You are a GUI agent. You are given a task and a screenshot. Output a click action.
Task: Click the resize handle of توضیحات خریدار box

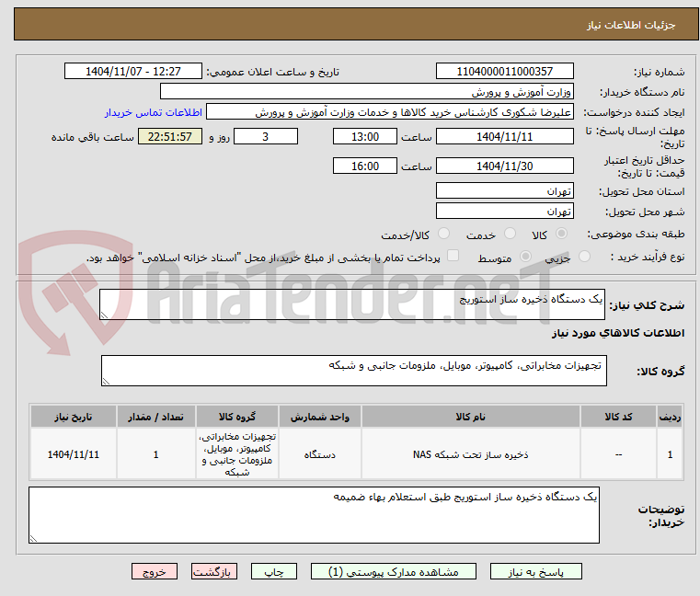[33, 538]
